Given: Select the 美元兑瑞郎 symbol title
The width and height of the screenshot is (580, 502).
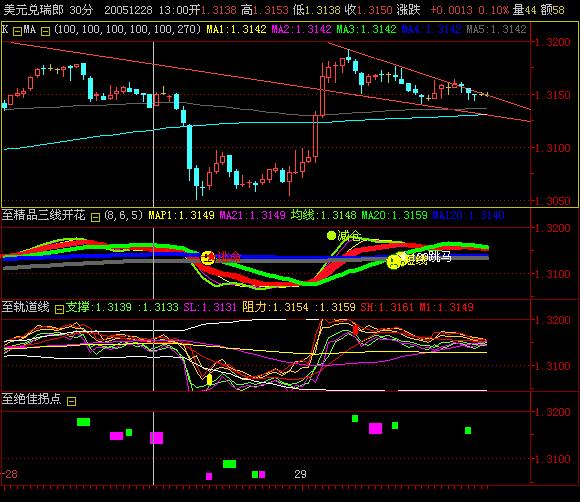Looking at the screenshot, I should pyautogui.click(x=33, y=9).
